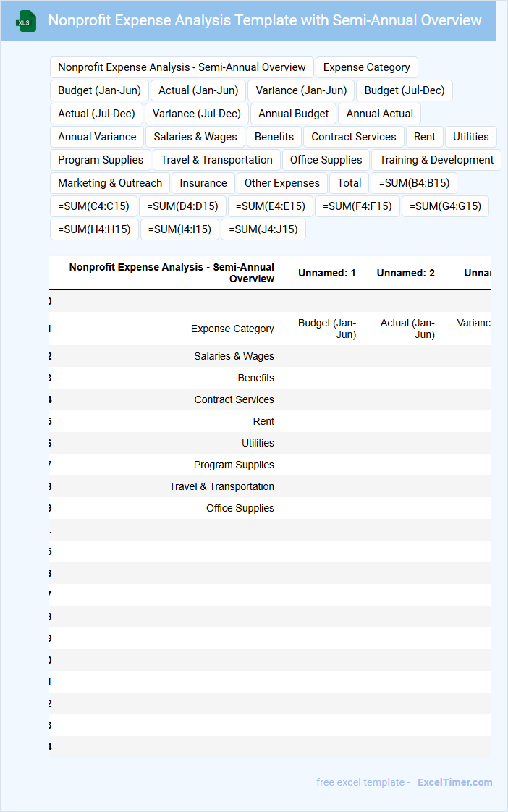Select the Utilities tag
Viewport: 508px width, 812px height.
tap(470, 137)
